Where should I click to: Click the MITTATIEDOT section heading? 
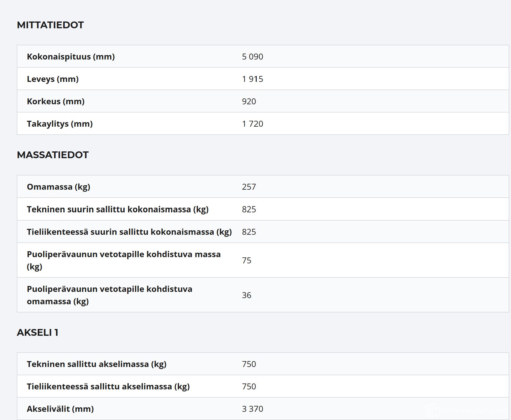[50, 25]
